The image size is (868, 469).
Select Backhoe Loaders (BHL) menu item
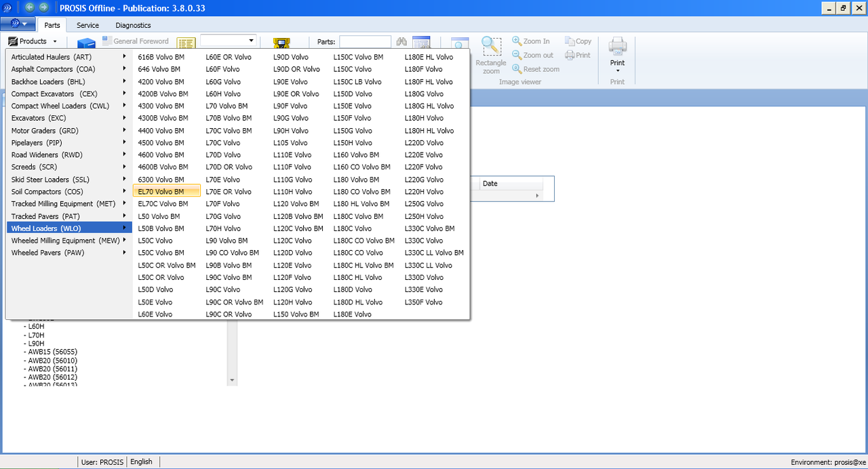tap(69, 81)
